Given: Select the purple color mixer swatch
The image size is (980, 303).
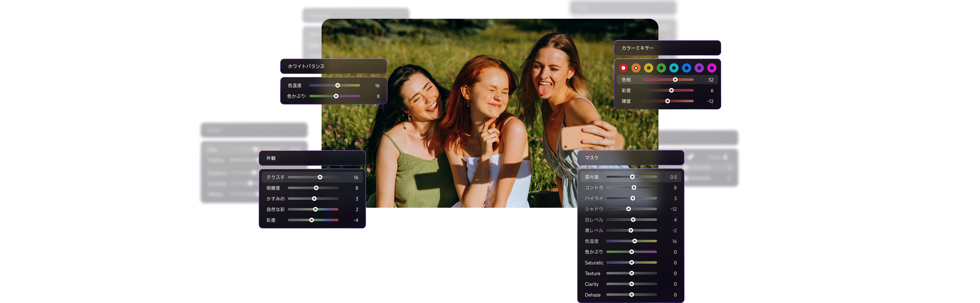Looking at the screenshot, I should point(699,68).
